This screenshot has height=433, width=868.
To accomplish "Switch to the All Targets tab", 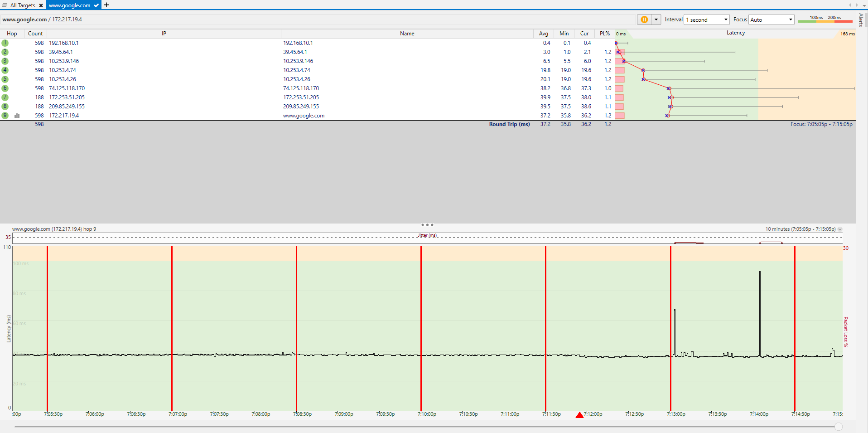I will (x=23, y=5).
